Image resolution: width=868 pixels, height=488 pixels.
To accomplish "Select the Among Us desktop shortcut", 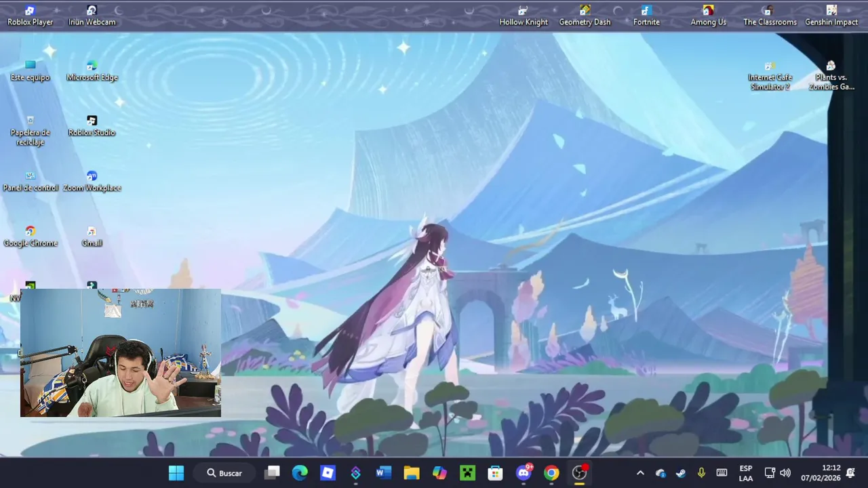I will [x=708, y=16].
